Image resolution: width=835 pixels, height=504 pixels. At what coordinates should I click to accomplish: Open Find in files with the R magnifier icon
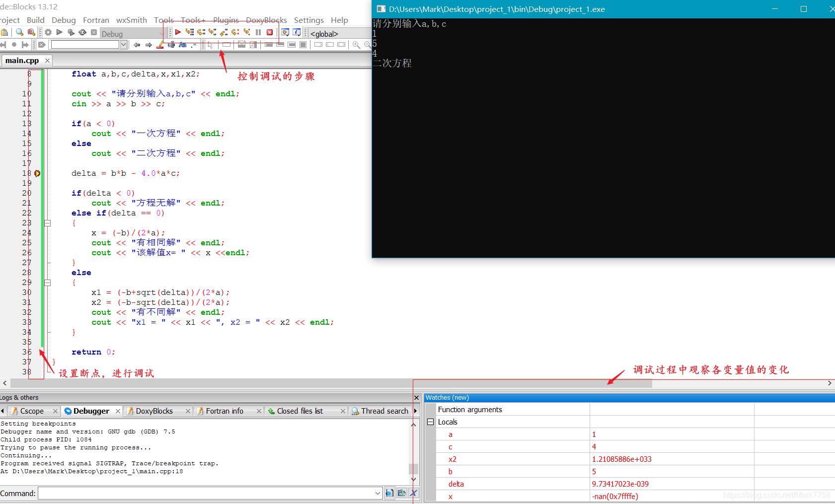coord(31,32)
